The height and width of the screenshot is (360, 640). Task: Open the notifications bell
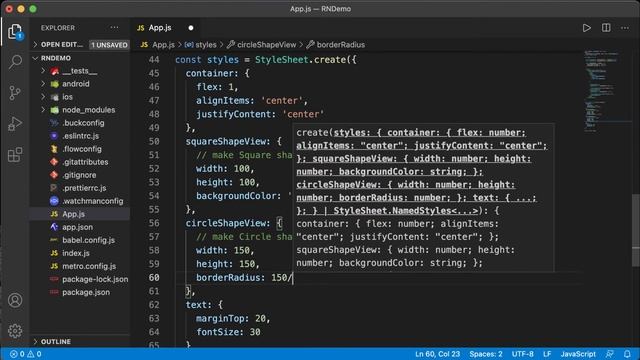627,354
